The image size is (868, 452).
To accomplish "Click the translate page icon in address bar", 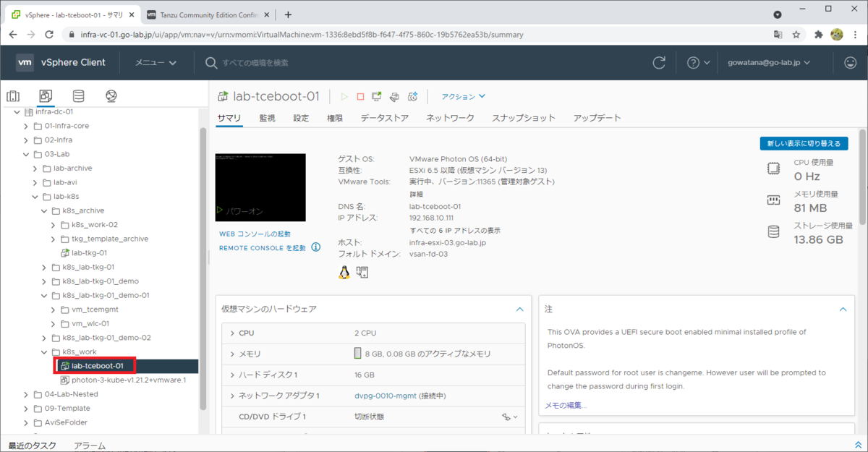I will point(778,34).
